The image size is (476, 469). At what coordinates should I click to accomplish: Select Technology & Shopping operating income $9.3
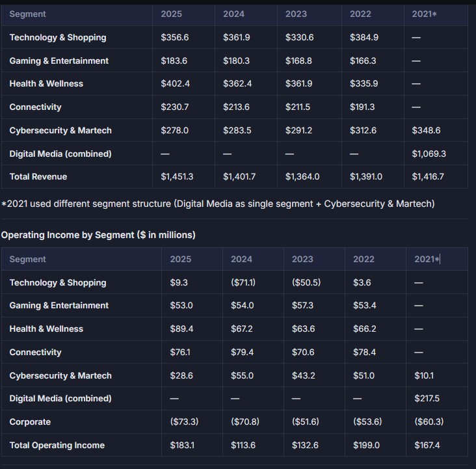179,282
